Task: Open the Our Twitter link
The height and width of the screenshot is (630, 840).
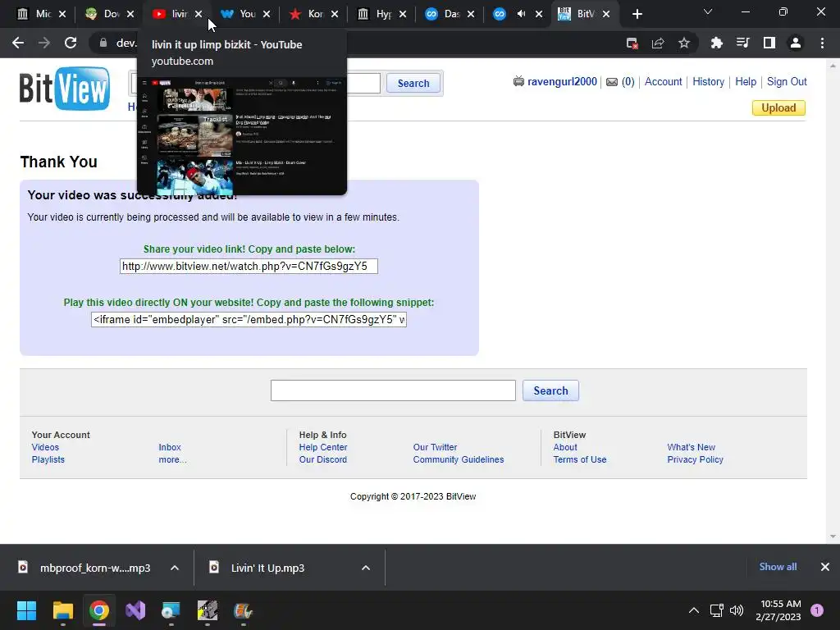Action: pyautogui.click(x=435, y=447)
